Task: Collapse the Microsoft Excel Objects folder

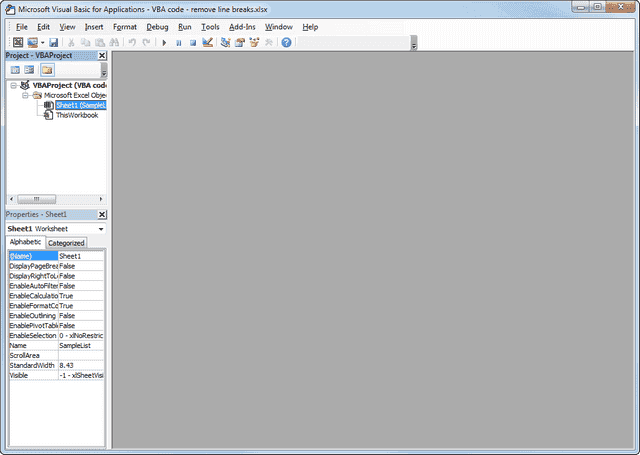Action: [x=25, y=95]
